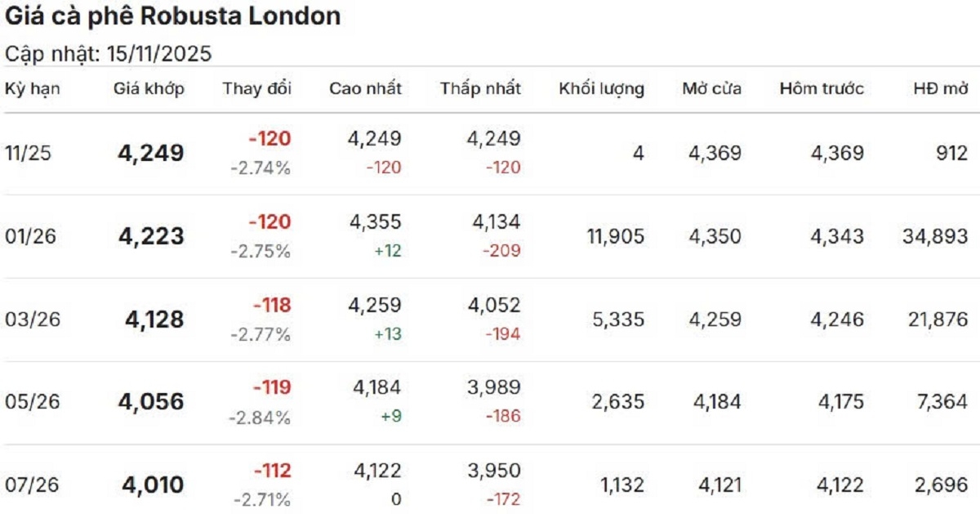Click the 34,893 open interest value
The image size is (980, 514).
pyautogui.click(x=934, y=237)
